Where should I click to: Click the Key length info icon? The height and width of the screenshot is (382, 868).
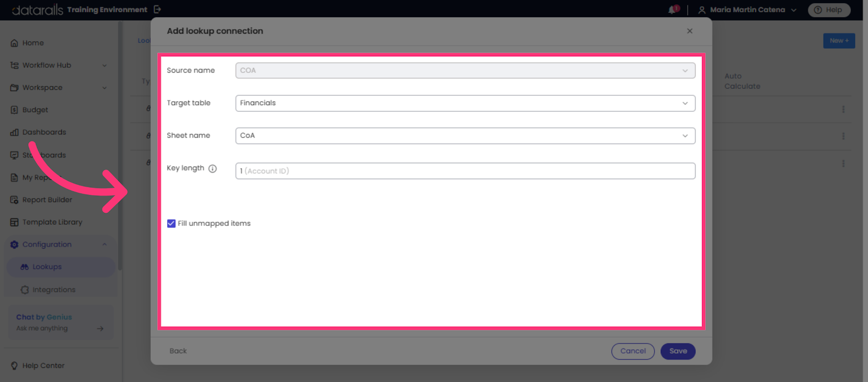213,169
